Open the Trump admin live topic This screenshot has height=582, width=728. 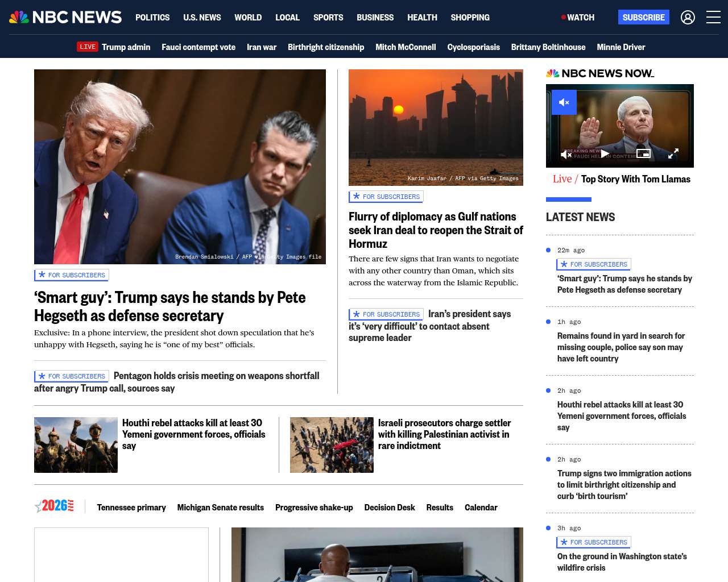click(x=126, y=47)
